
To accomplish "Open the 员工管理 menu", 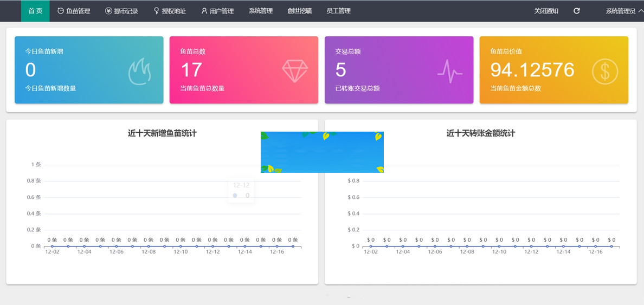I will point(339,11).
